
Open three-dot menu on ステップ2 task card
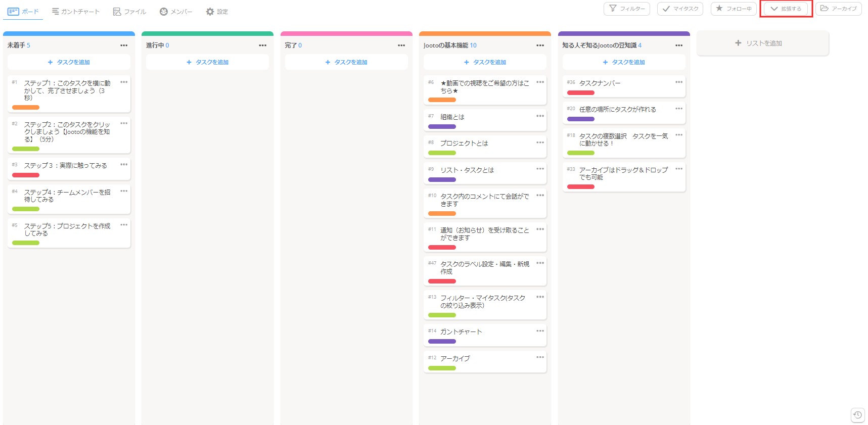click(124, 123)
